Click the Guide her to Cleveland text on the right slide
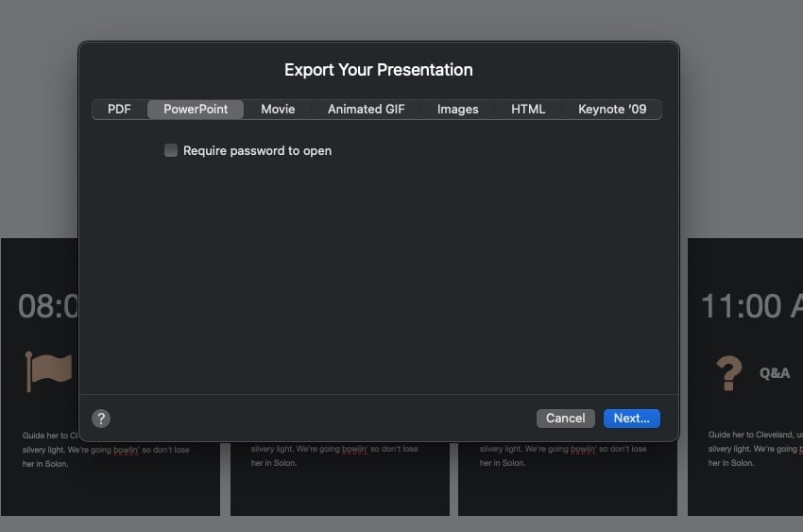This screenshot has height=532, width=803. [x=754, y=435]
